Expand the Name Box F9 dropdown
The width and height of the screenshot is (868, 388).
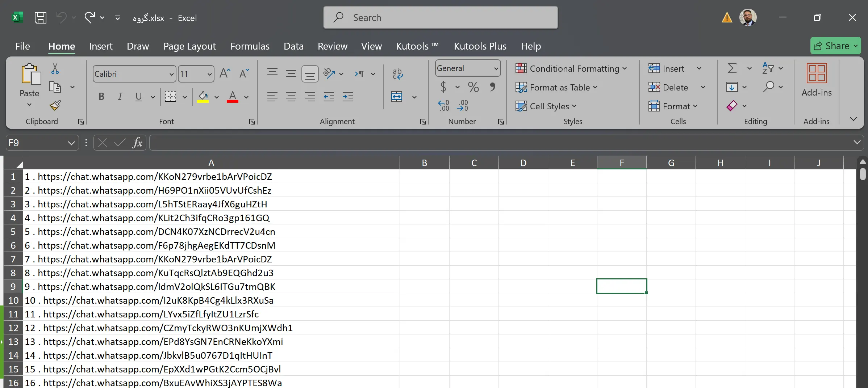tap(71, 143)
